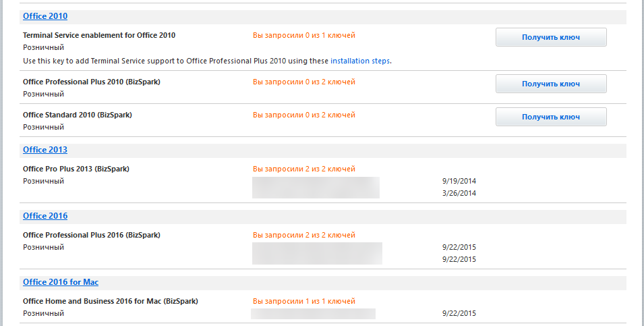Click the 'Вы запросили 1 из 1 ключей' status
The image size is (644, 326).
tap(303, 301)
